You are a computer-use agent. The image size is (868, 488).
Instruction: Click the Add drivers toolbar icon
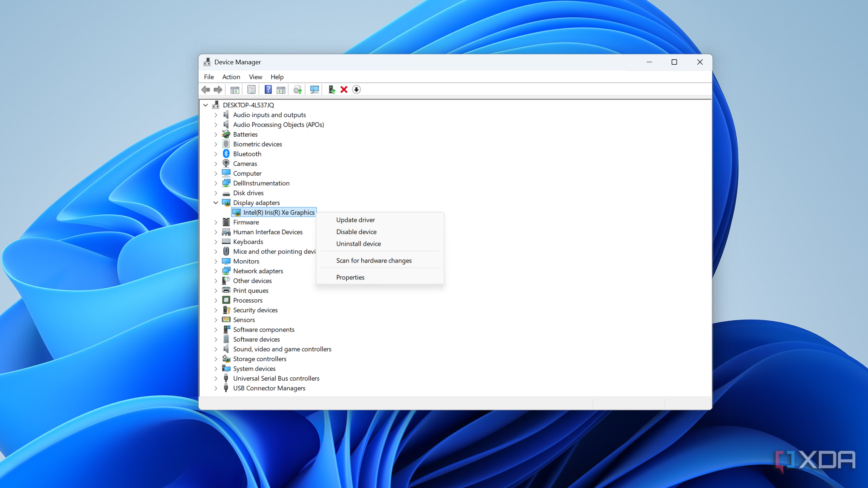[332, 90]
